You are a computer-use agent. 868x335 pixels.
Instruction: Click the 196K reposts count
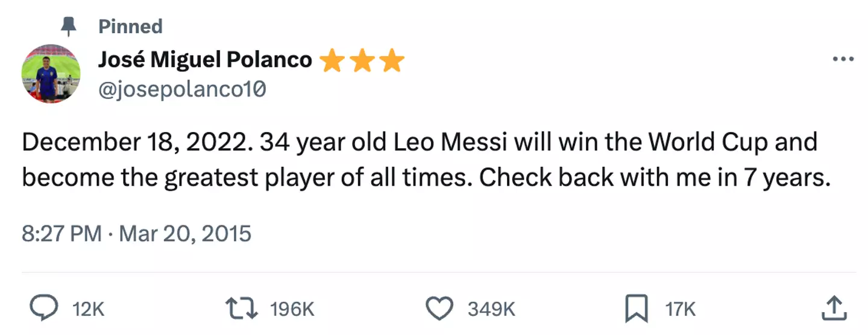point(292,309)
